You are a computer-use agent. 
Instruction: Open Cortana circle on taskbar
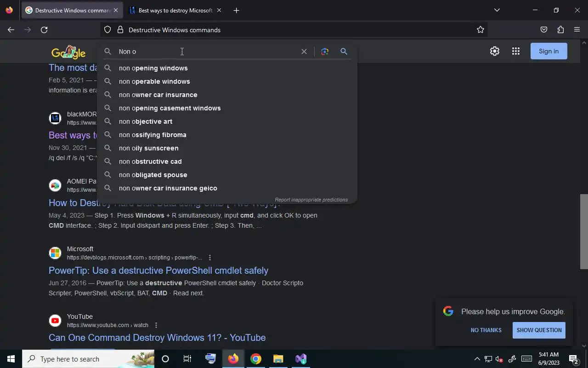tap(165, 359)
